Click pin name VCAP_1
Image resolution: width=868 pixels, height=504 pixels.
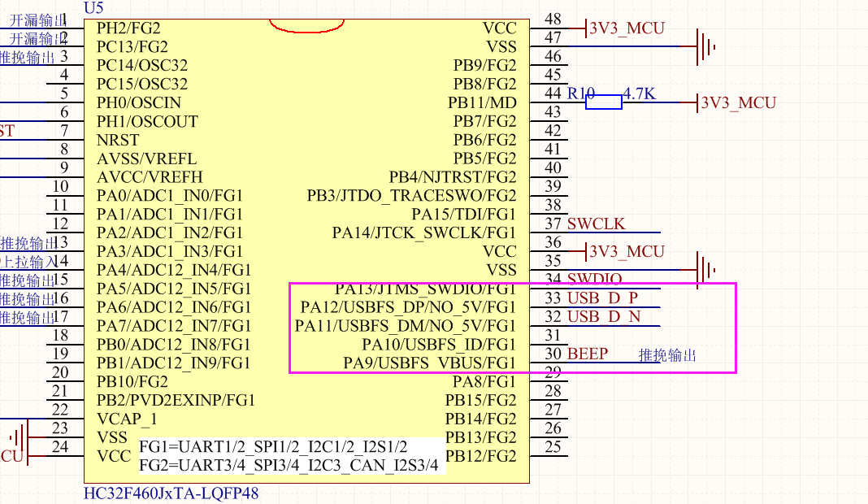(x=127, y=419)
